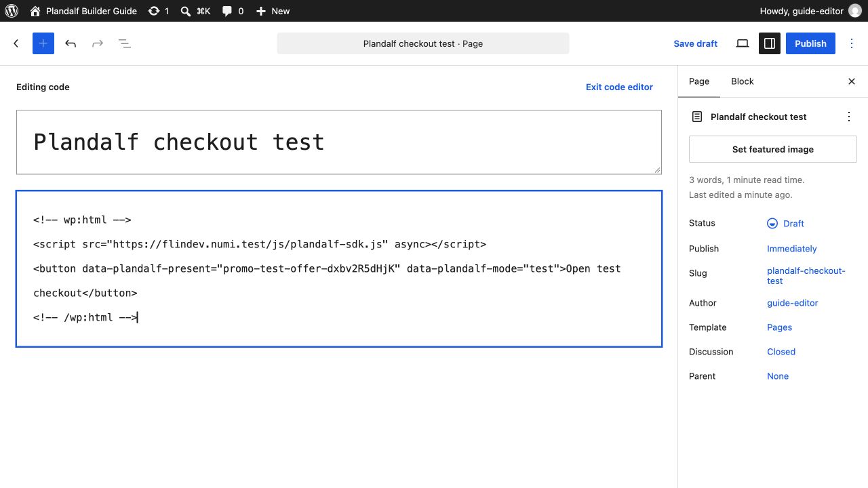Click the 'Editing code' label

[x=43, y=87]
